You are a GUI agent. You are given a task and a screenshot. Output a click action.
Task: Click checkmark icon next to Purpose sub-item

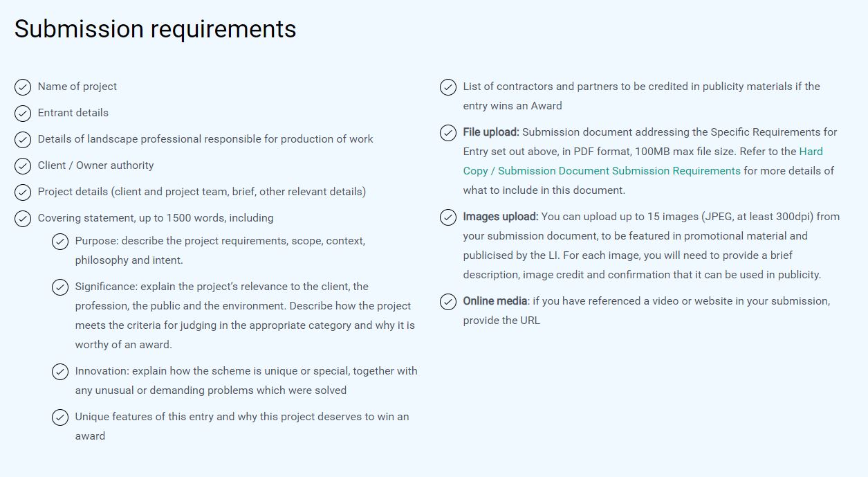(60, 242)
